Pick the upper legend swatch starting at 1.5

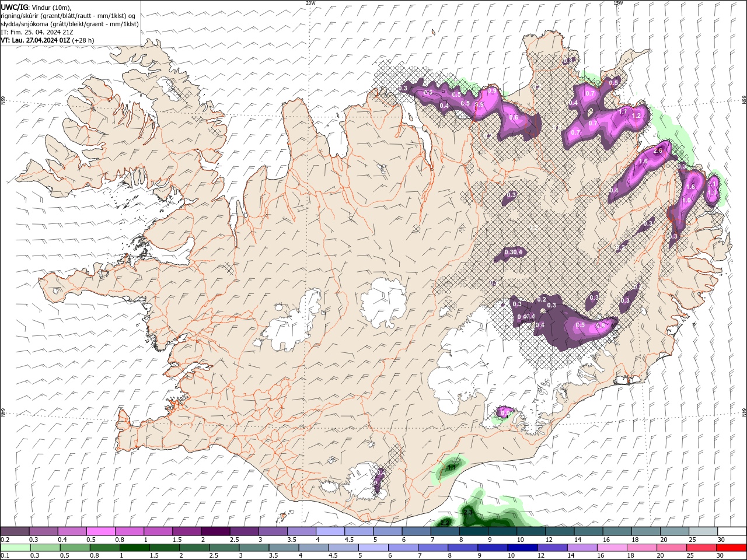[x=186, y=531]
